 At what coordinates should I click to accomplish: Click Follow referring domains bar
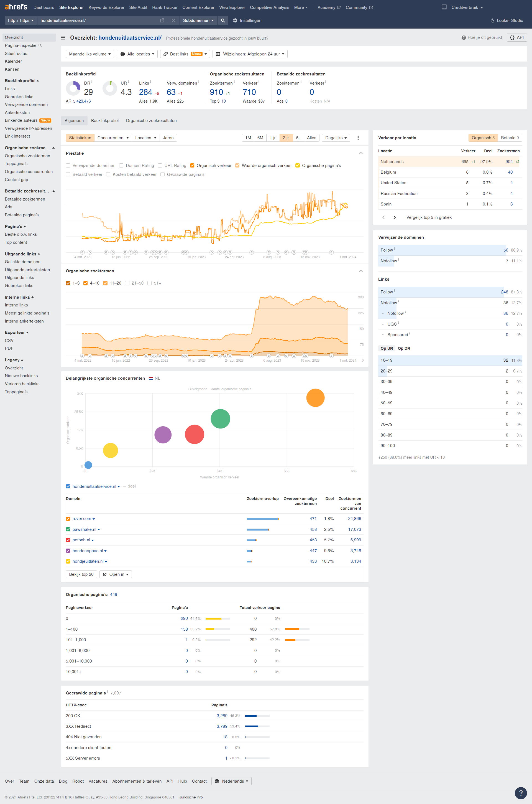pos(450,250)
